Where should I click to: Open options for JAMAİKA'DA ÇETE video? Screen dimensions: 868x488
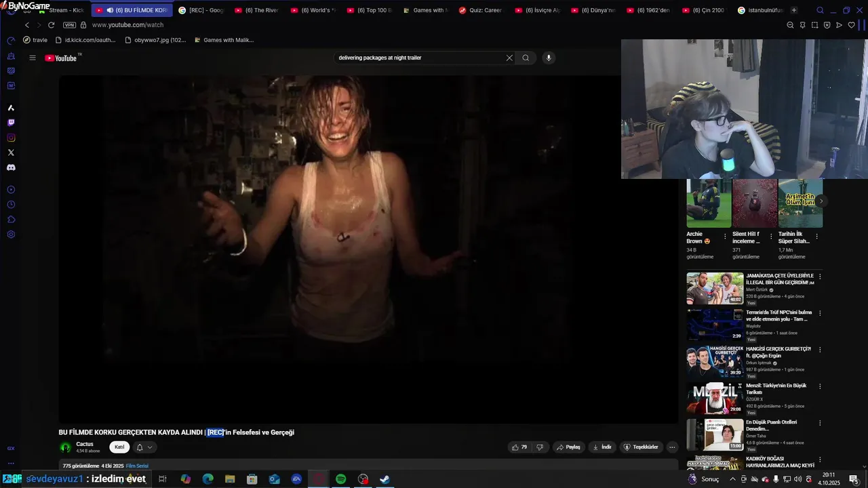820,277
